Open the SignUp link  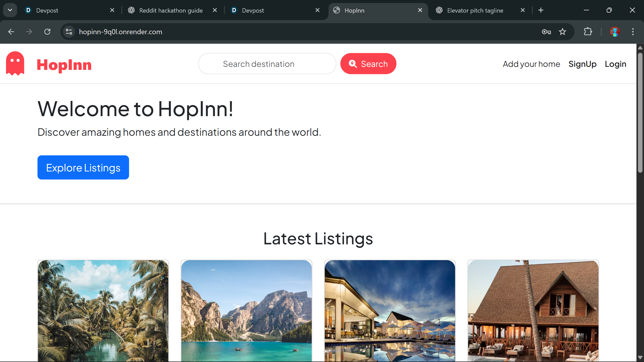[x=582, y=64]
